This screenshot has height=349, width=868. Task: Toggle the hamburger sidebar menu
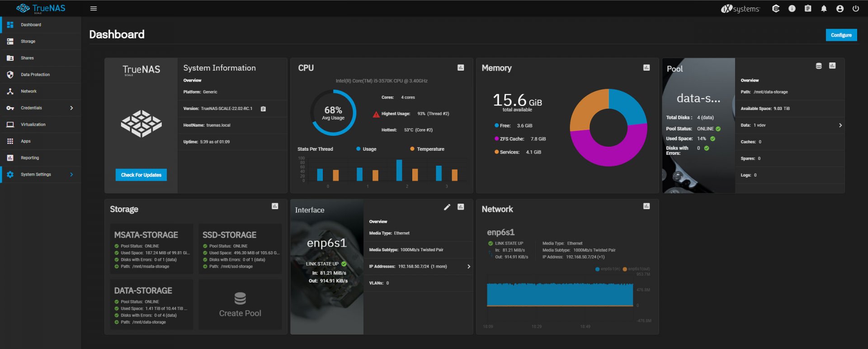pyautogui.click(x=94, y=9)
